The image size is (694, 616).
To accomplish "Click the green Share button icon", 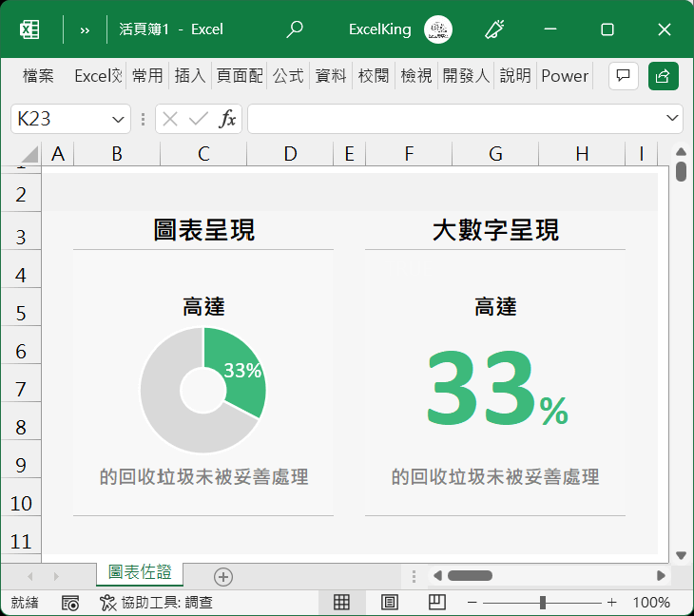I will 664,76.
